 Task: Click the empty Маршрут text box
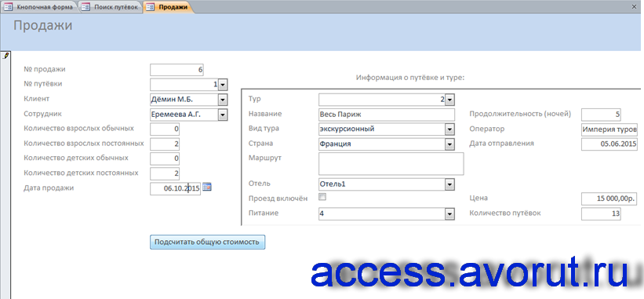click(391, 164)
